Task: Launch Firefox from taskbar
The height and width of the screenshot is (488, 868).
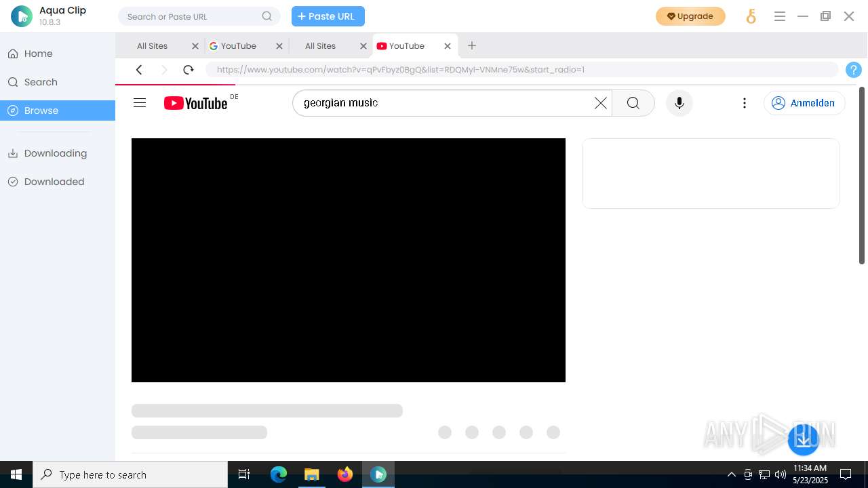Action: coord(345,474)
